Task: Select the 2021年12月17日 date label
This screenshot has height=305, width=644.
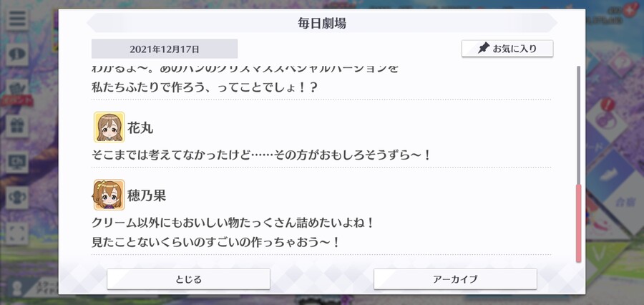Action: 165,49
